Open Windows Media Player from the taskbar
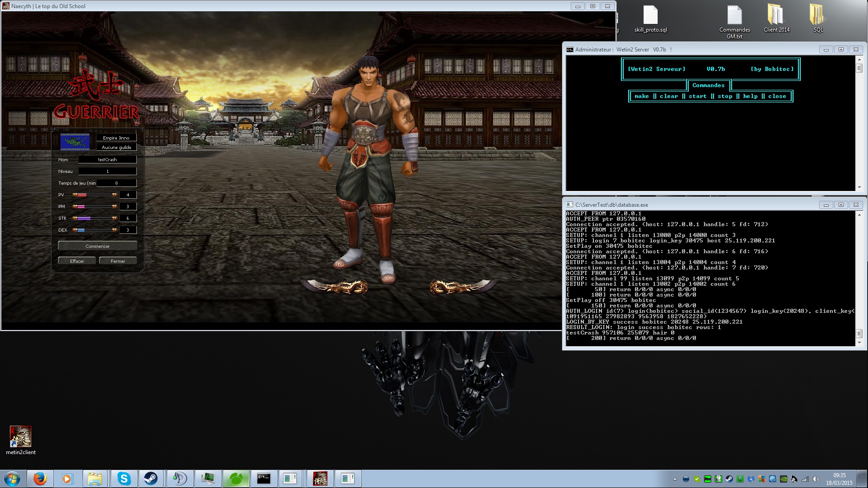 pyautogui.click(x=67, y=479)
